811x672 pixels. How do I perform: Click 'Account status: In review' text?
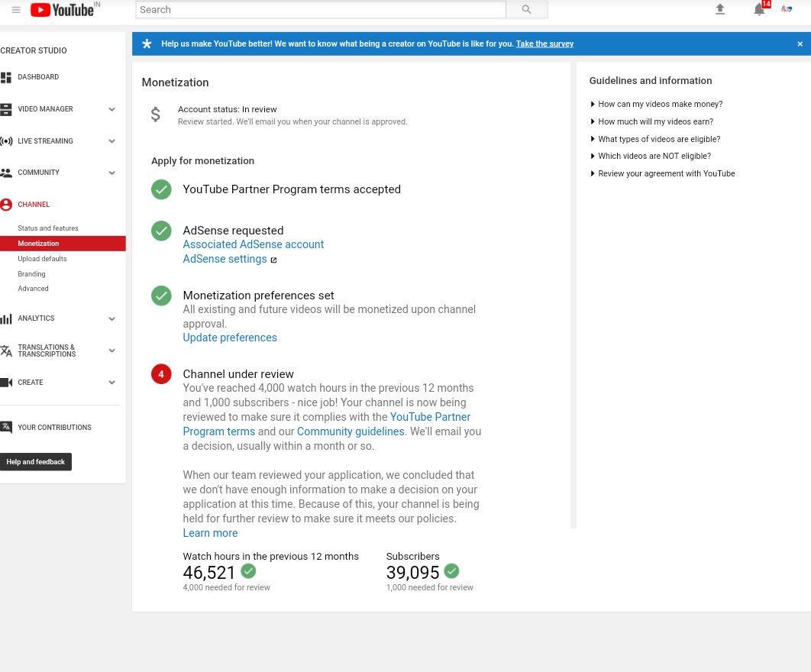click(x=227, y=110)
